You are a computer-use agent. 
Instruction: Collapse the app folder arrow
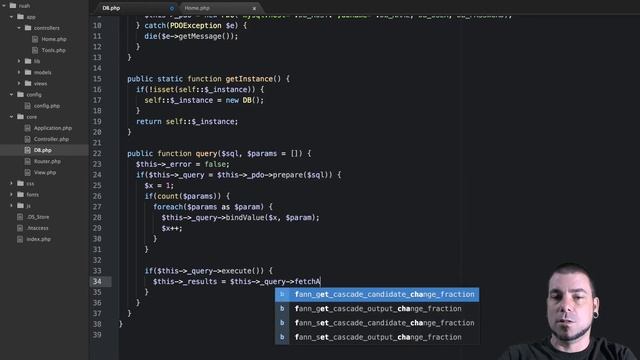(x=11, y=17)
